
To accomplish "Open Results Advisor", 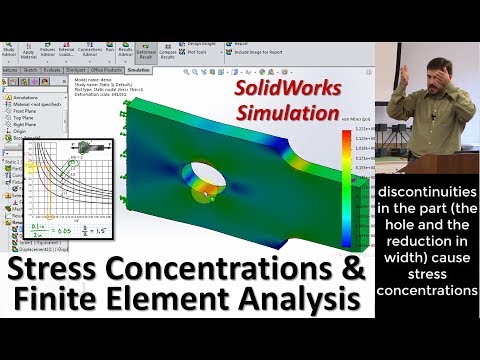I will (x=126, y=49).
